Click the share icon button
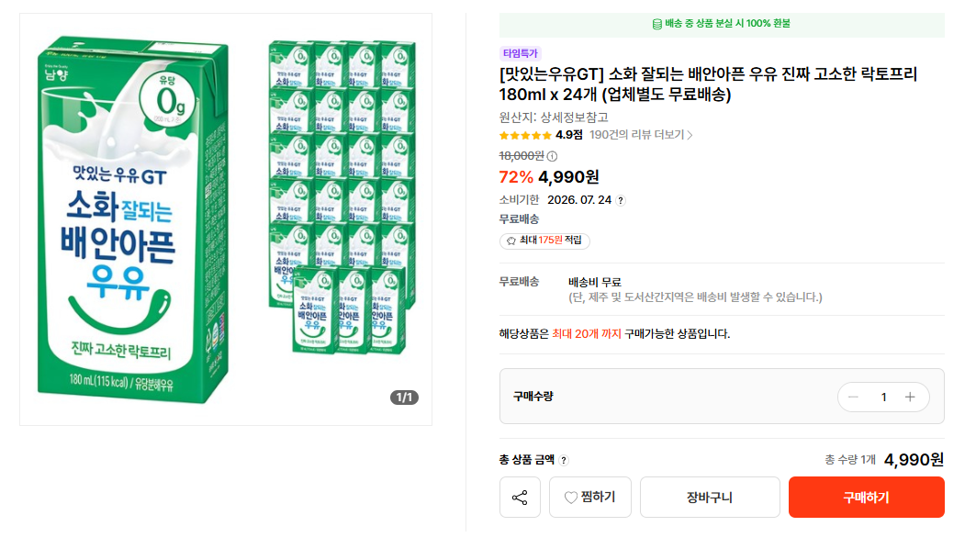The width and height of the screenshot is (976, 560). click(520, 498)
